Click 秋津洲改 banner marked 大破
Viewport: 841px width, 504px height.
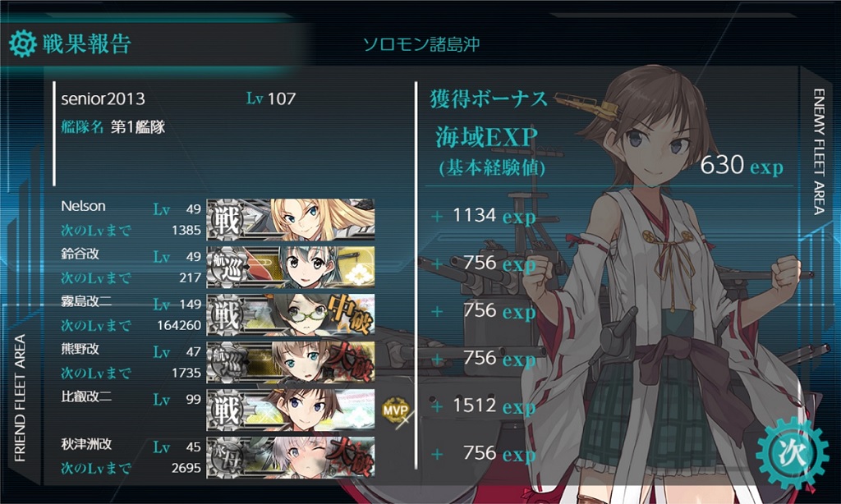pos(291,458)
